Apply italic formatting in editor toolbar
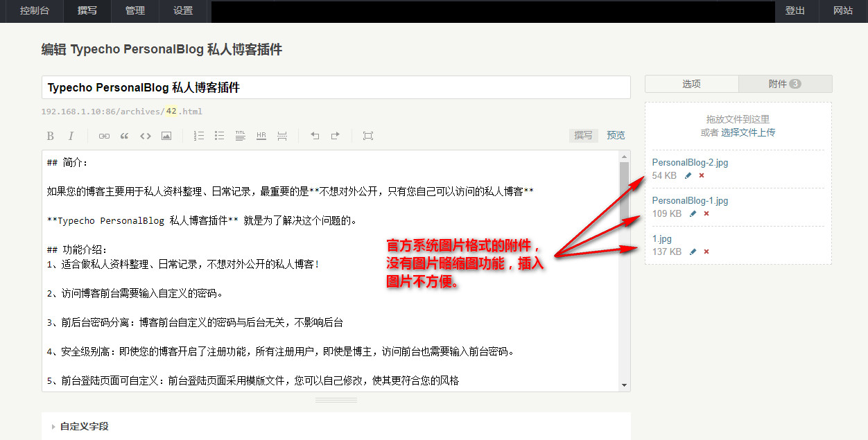This screenshot has height=440, width=868. (70, 136)
